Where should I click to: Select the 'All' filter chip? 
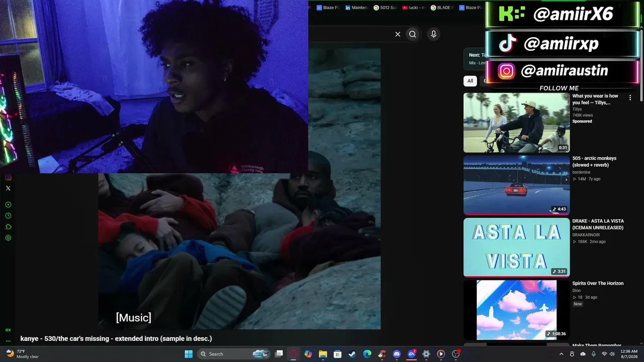click(x=470, y=81)
